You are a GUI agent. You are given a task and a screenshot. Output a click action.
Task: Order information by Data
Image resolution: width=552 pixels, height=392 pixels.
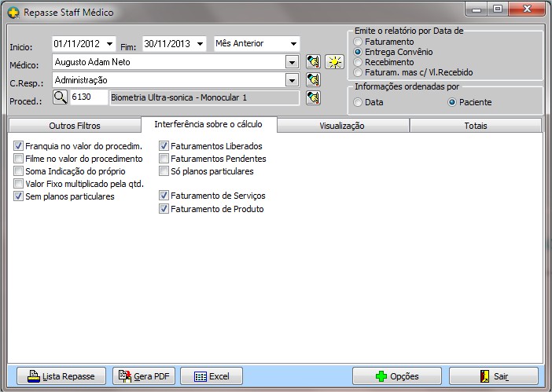point(359,102)
